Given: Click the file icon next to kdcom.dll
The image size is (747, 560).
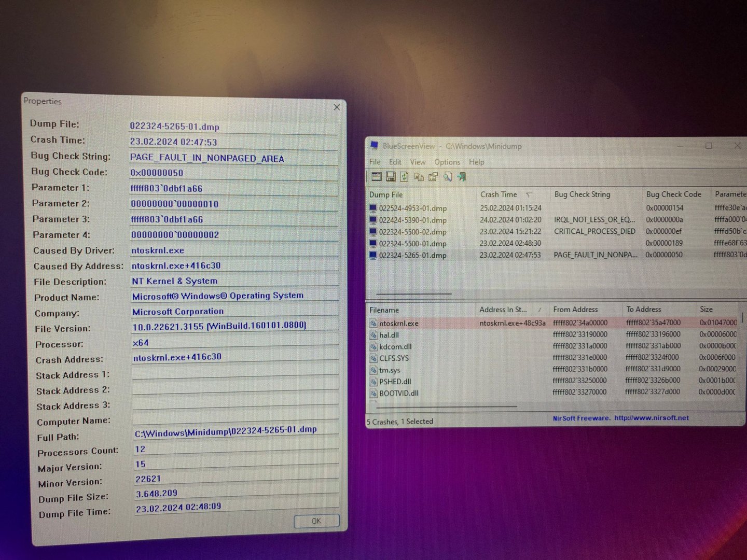Looking at the screenshot, I should pyautogui.click(x=373, y=346).
